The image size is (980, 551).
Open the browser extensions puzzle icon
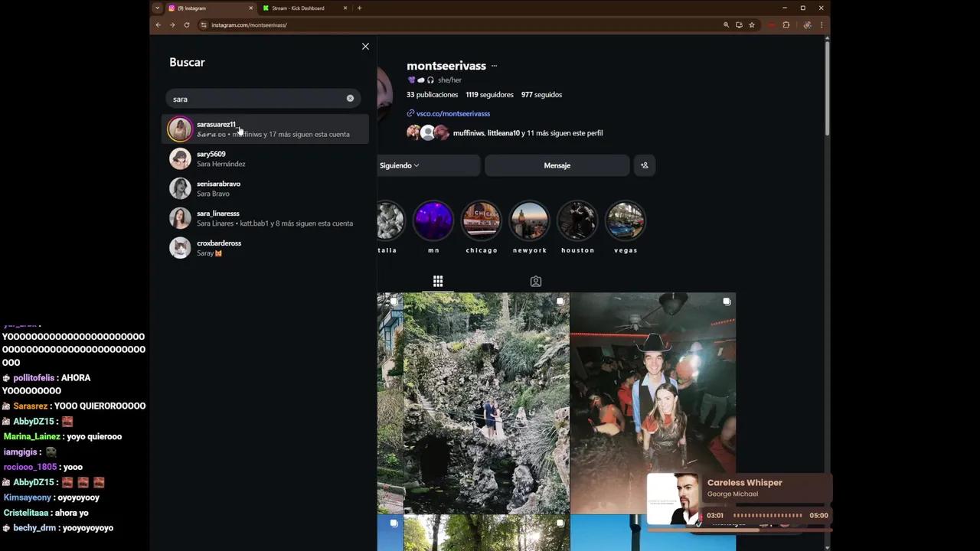pyautogui.click(x=786, y=25)
